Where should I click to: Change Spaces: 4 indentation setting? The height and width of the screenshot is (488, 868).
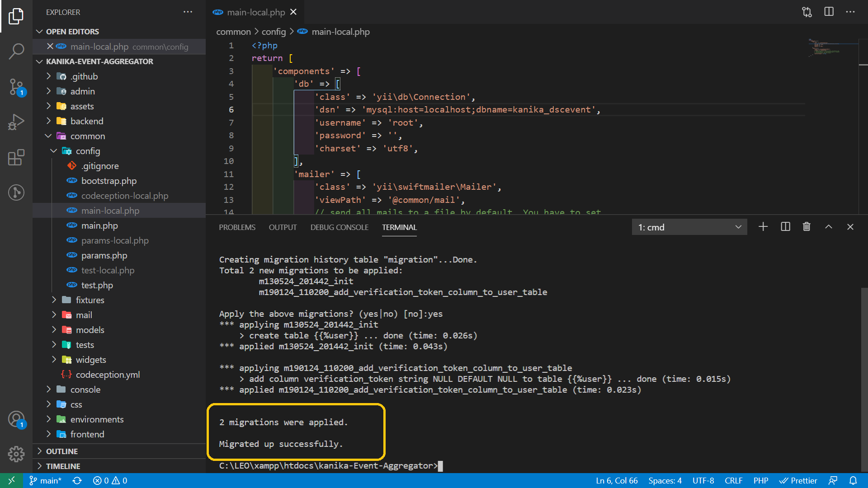pyautogui.click(x=665, y=481)
